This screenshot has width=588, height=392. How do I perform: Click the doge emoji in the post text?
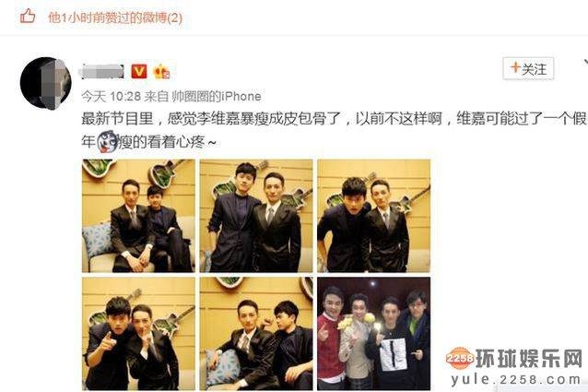107,142
